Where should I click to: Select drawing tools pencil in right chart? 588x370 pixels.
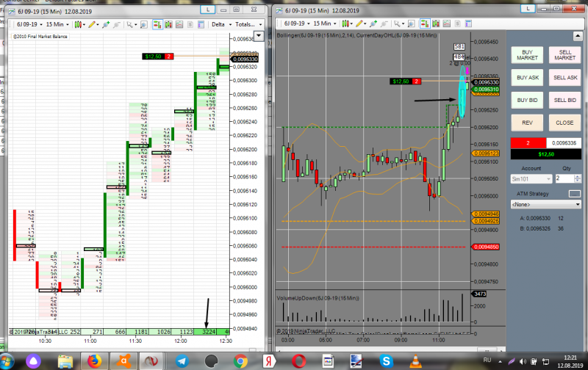[359, 24]
